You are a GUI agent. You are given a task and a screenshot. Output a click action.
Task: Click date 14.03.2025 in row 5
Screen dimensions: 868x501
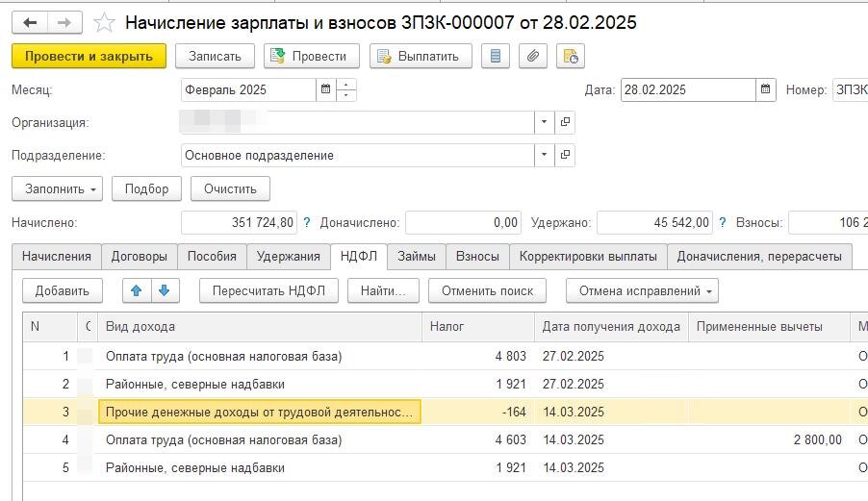[574, 467]
